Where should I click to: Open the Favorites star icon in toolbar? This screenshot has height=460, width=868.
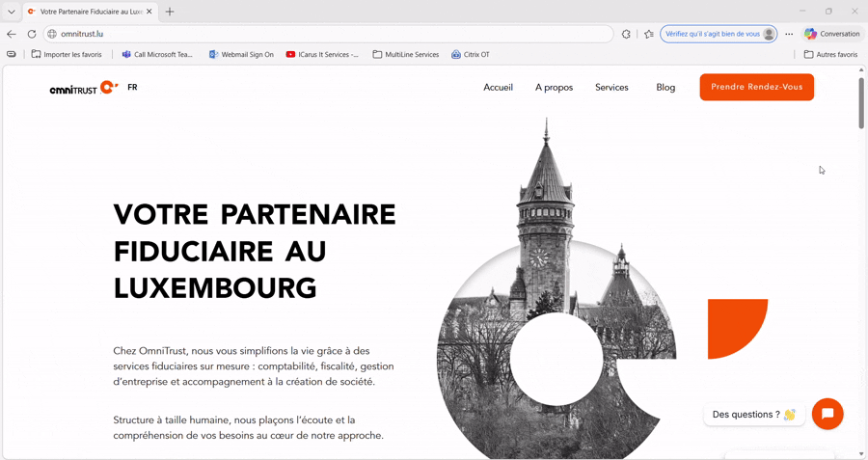648,34
